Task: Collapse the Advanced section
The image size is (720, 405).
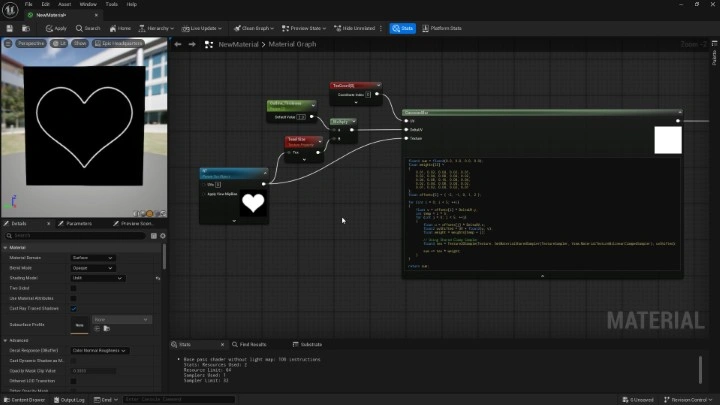Action: point(5,339)
